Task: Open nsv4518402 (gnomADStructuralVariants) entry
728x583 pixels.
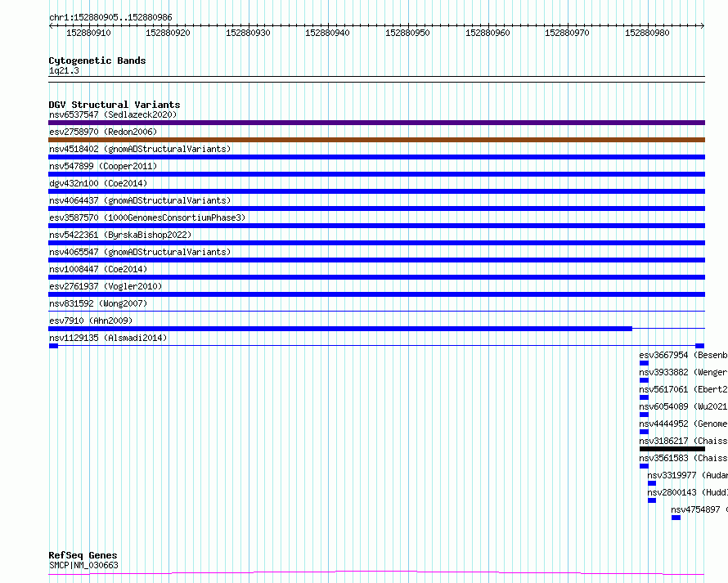Action: pyautogui.click(x=140, y=149)
